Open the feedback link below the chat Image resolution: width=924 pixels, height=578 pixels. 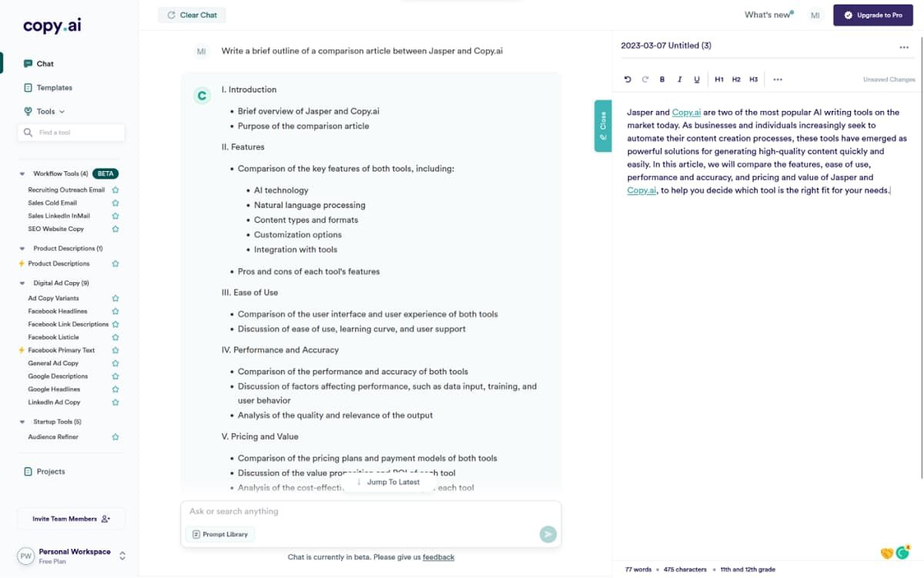438,556
